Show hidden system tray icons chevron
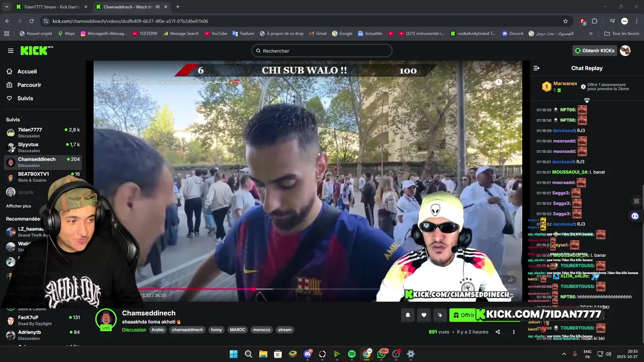 [x=563, y=354]
